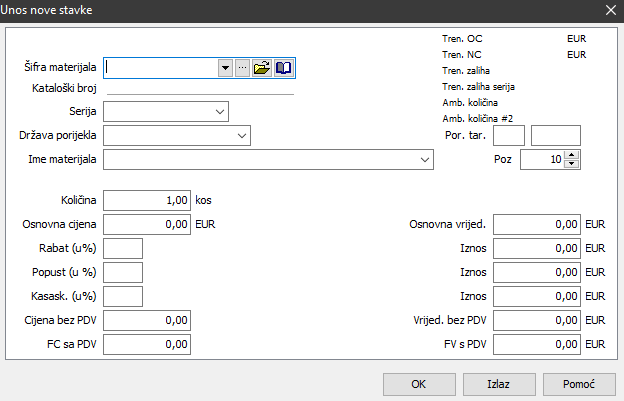Decrease the Poz value with down arrow
The height and width of the screenshot is (401, 624).
point(571,164)
